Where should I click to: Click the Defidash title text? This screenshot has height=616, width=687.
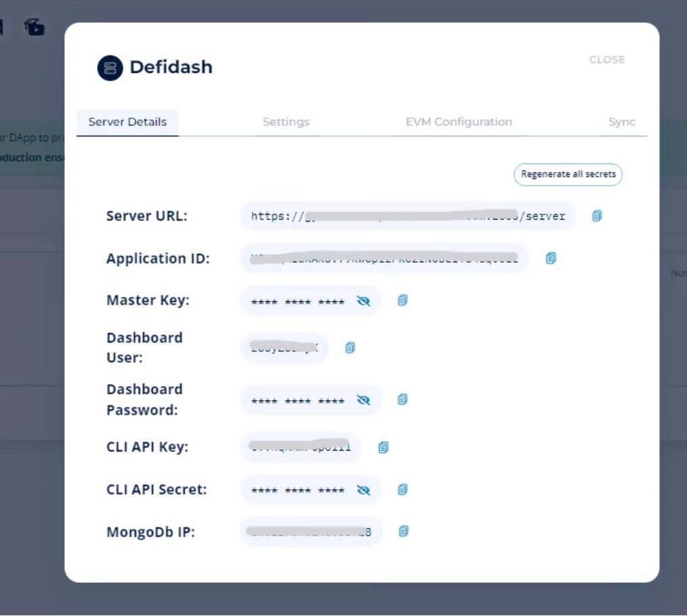(171, 67)
